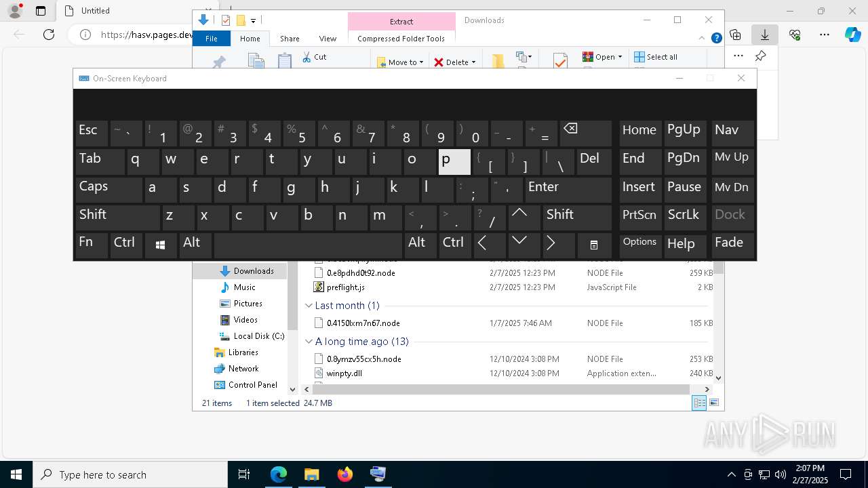Open Edge Collections icon
The height and width of the screenshot is (488, 868).
point(735,35)
